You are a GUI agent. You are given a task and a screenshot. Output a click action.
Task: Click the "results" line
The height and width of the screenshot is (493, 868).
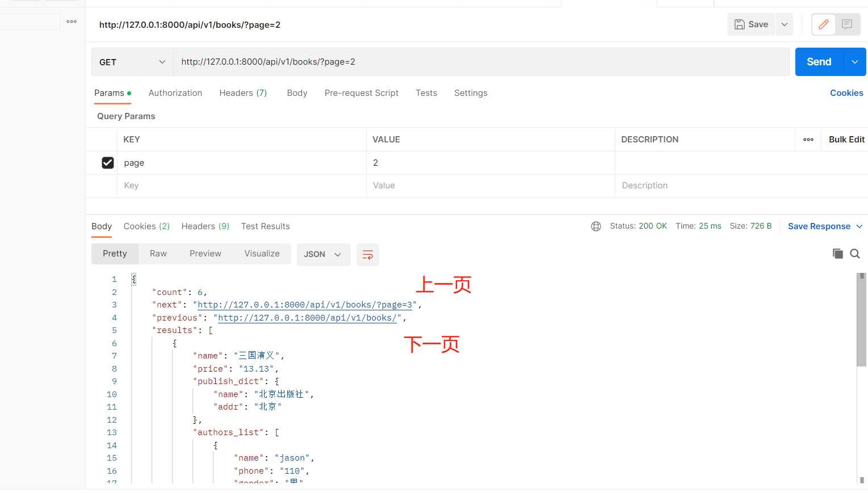coord(182,330)
